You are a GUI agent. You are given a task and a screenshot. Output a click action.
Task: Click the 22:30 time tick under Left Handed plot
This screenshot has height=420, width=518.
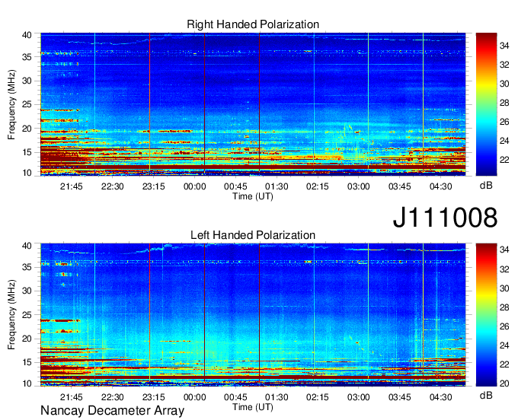(112, 397)
